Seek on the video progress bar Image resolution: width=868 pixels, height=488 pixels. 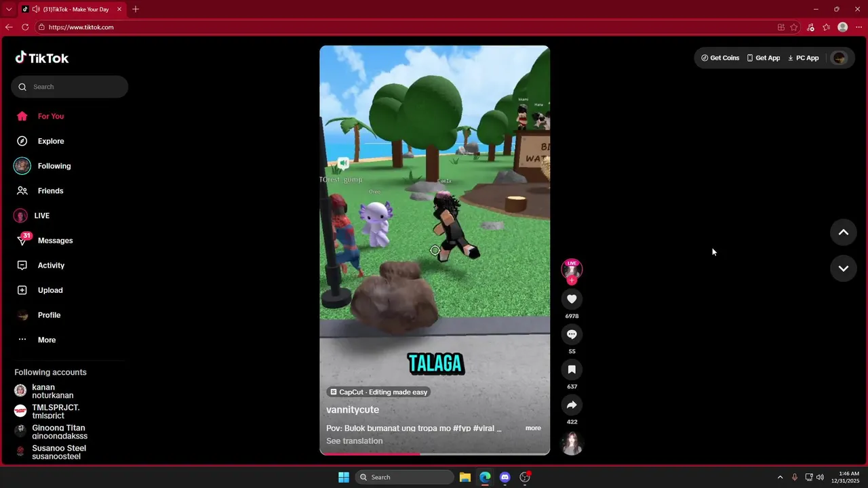coord(435,453)
